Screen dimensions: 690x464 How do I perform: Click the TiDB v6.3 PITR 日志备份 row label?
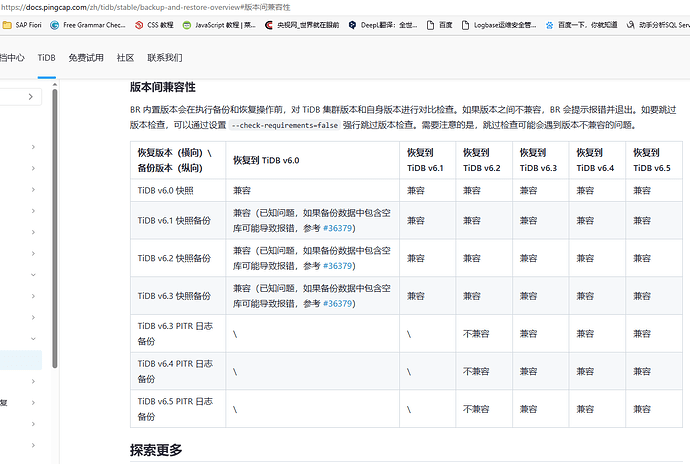click(x=175, y=333)
